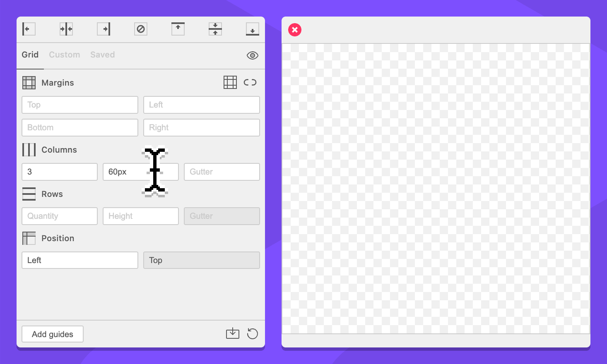Click the save grid icon

pos(233,333)
